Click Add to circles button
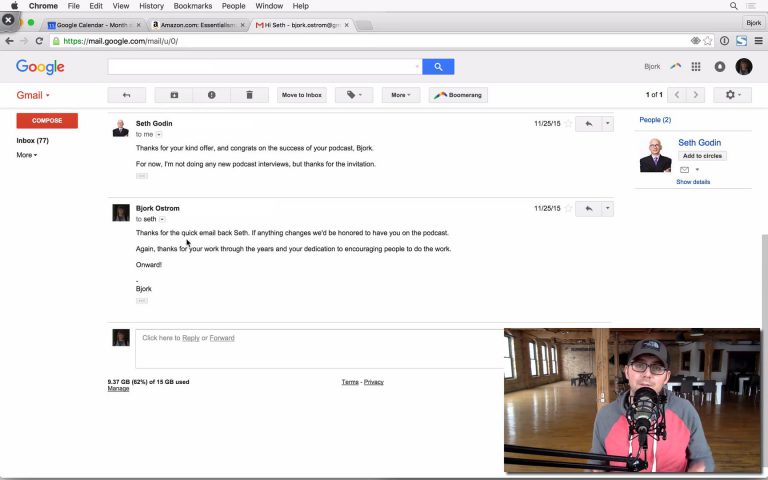Image resolution: width=768 pixels, height=480 pixels. click(702, 156)
